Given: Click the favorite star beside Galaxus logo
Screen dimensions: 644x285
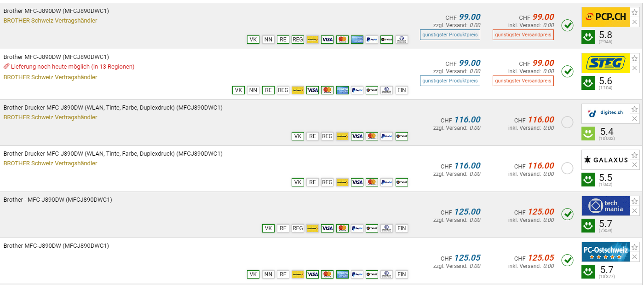Looking at the screenshot, I should 635,155.
